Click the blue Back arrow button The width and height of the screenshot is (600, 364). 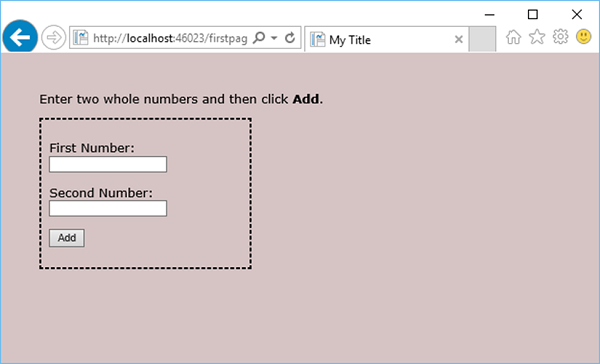click(x=20, y=37)
